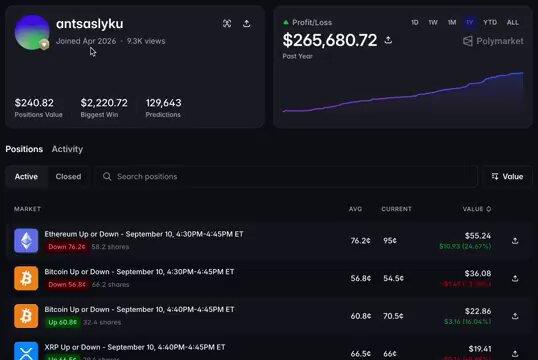Click the search magnifier icon

[x=107, y=176]
